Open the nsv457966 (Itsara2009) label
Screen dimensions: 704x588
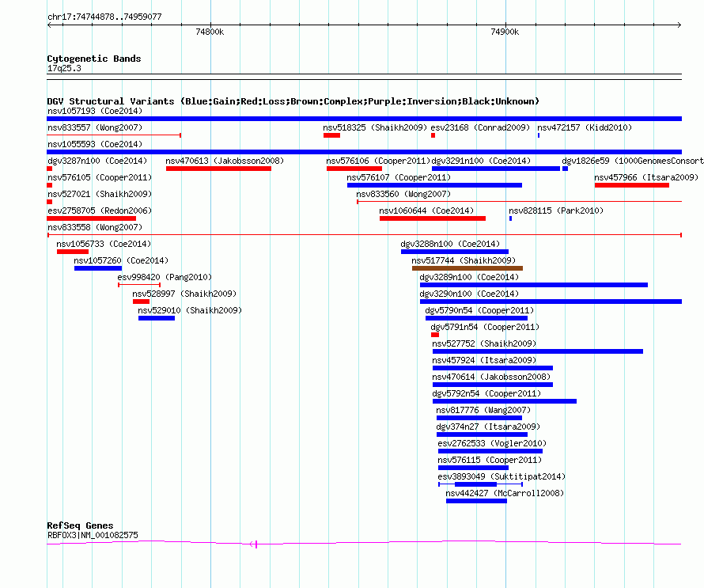coord(646,177)
